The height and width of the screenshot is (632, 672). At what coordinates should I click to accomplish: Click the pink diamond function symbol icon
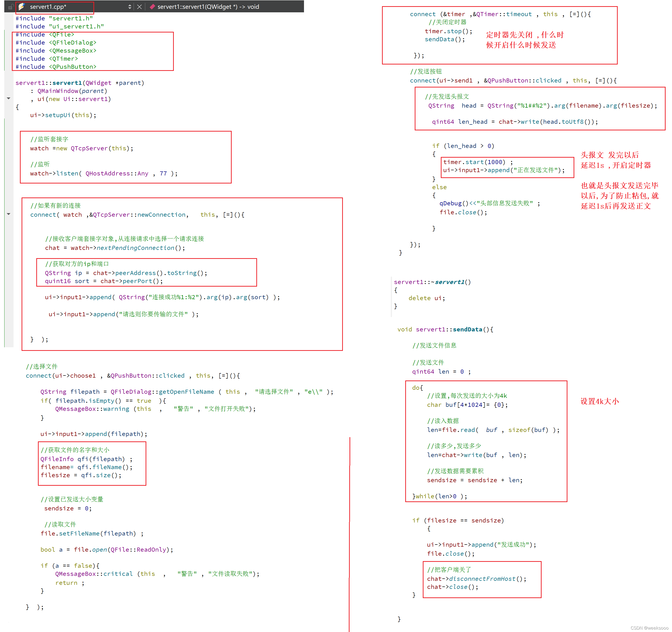[x=152, y=6]
